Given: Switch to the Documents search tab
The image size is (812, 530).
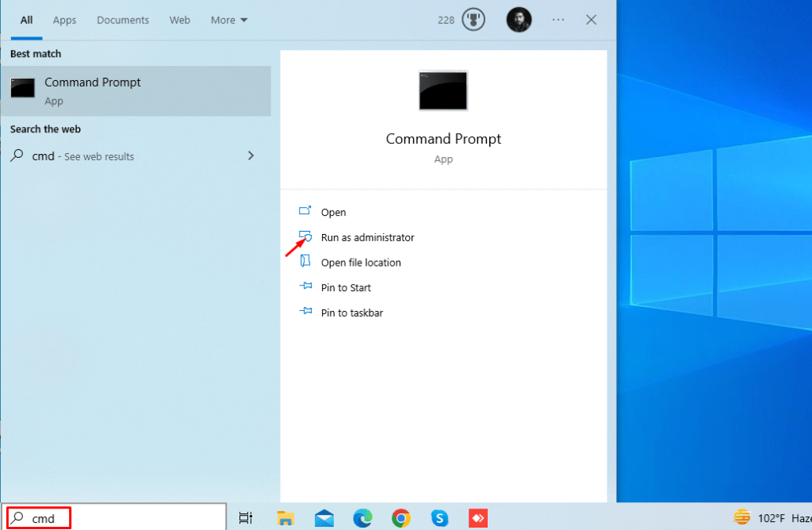Looking at the screenshot, I should 123,20.
